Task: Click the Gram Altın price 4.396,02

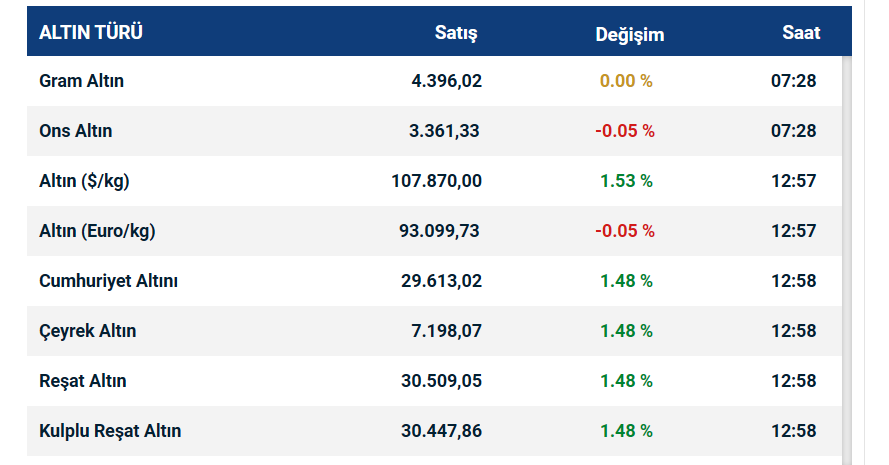Action: click(446, 81)
